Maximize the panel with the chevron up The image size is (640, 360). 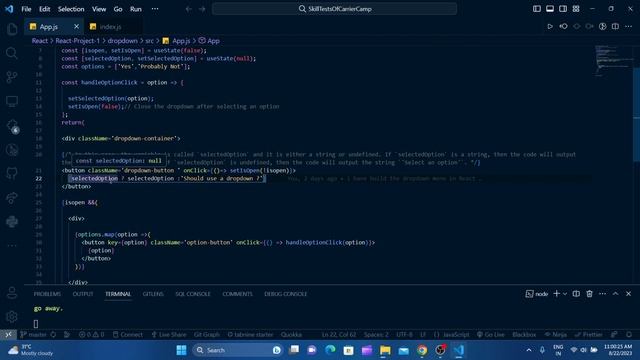pos(616,293)
